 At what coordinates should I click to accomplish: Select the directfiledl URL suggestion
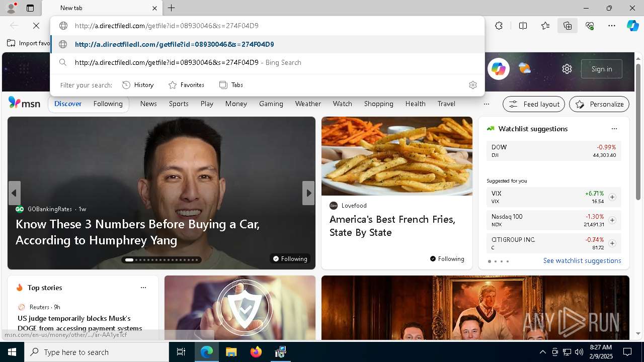tap(267, 44)
